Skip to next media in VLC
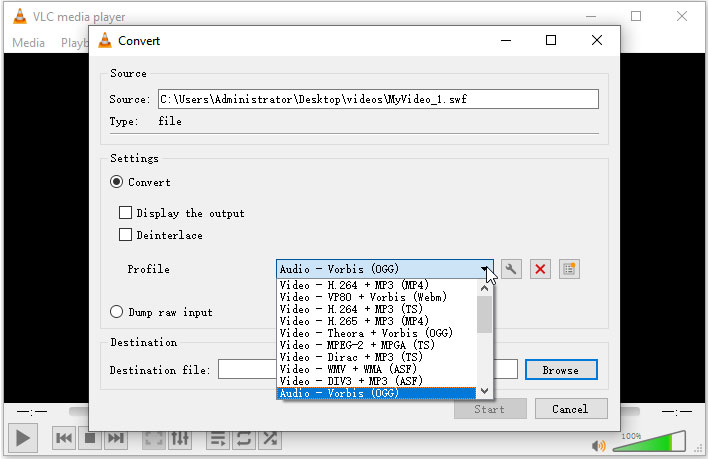Viewport: 709px width, 459px height. pos(116,438)
